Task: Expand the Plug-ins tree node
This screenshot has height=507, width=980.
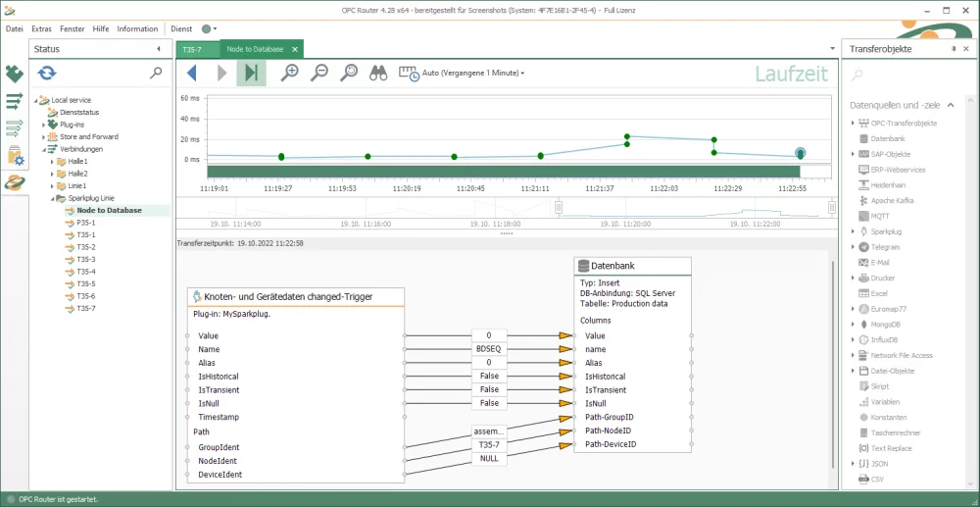Action: [44, 125]
